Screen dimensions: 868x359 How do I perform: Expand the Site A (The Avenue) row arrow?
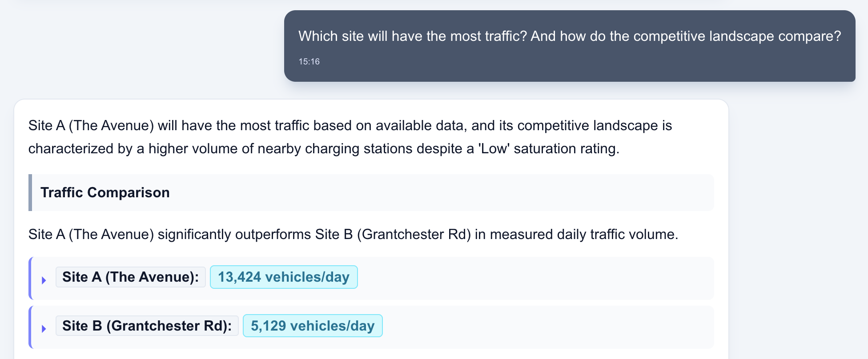coord(44,280)
